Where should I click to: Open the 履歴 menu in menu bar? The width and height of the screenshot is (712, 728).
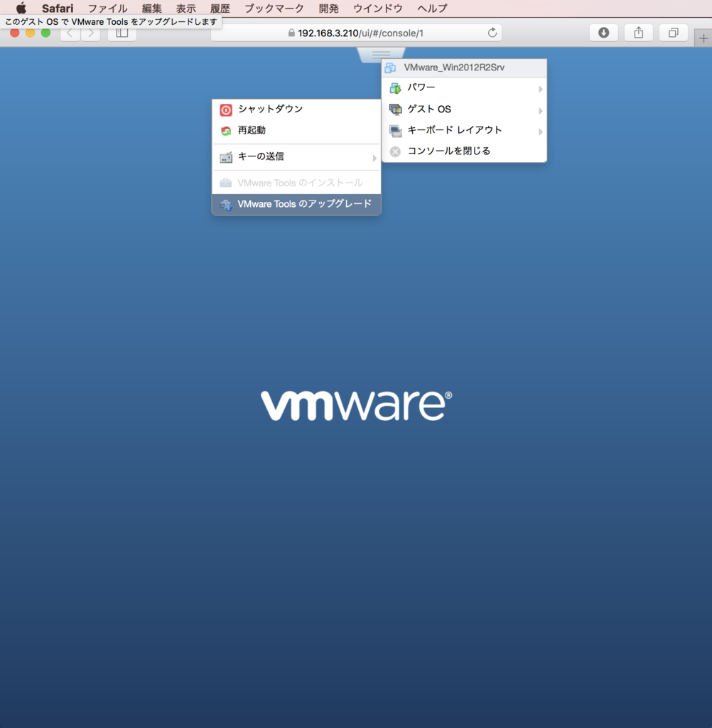220,9
